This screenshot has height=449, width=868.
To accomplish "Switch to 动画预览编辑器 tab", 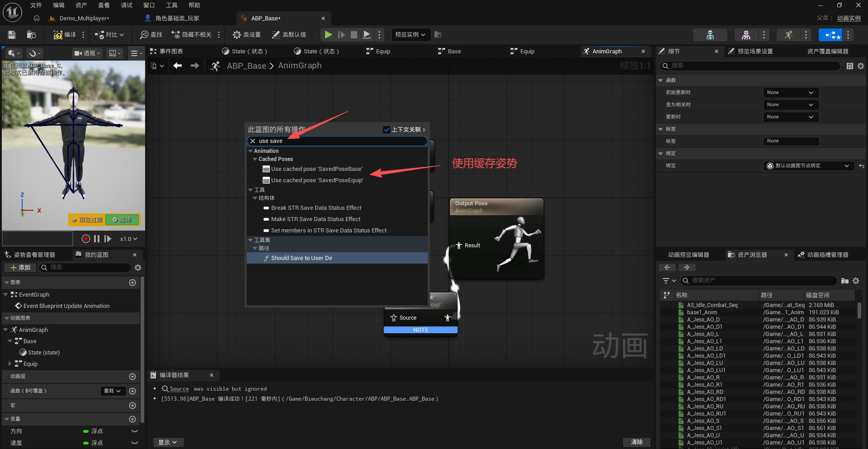I will coord(689,255).
